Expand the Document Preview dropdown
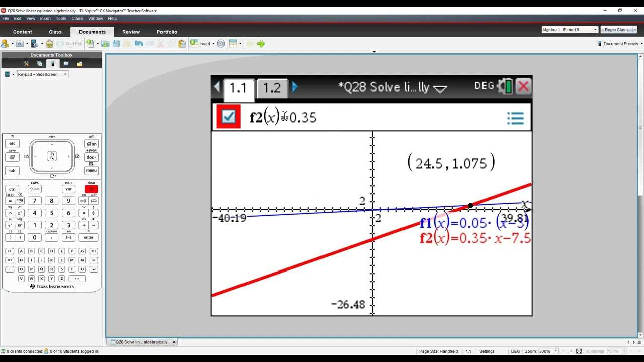The height and width of the screenshot is (362, 644). pyautogui.click(x=641, y=44)
